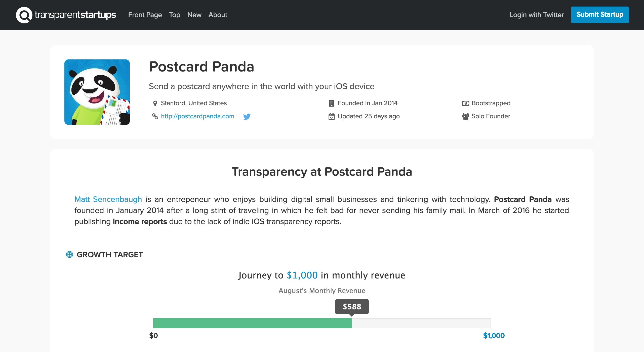The height and width of the screenshot is (352, 644).
Task: Select the New navigation item
Action: 194,15
